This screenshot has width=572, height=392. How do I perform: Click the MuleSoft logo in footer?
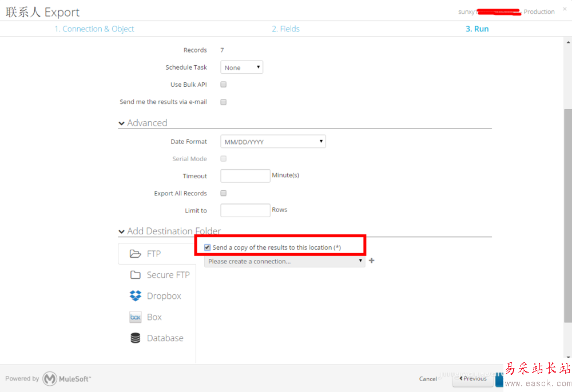pos(50,378)
